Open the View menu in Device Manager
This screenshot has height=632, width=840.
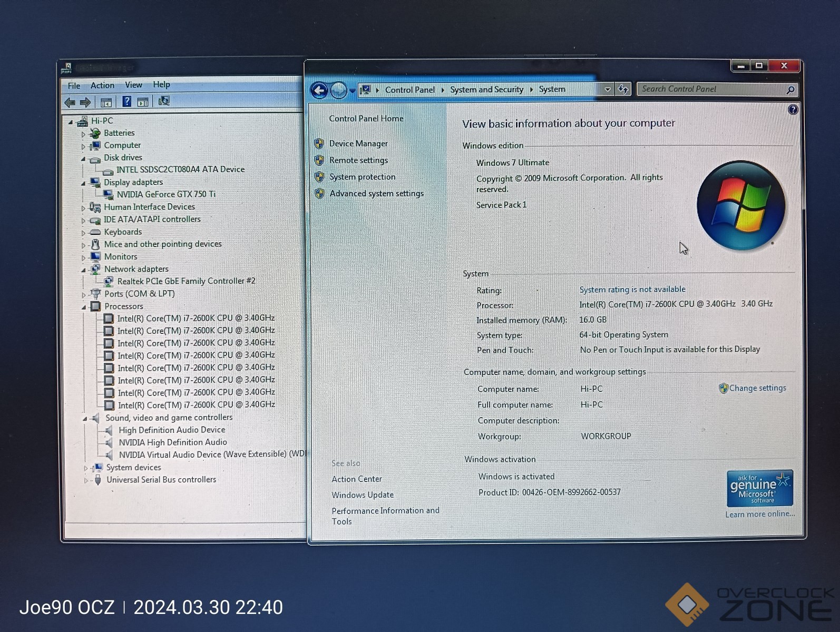click(133, 85)
